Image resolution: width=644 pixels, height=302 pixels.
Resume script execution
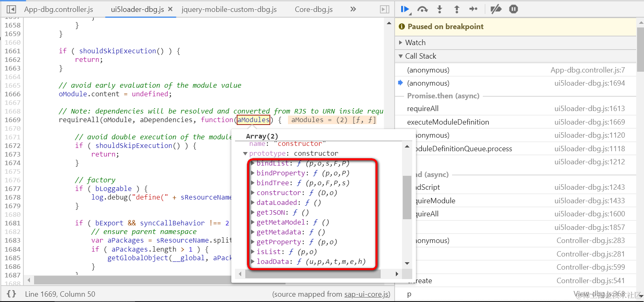[405, 9]
